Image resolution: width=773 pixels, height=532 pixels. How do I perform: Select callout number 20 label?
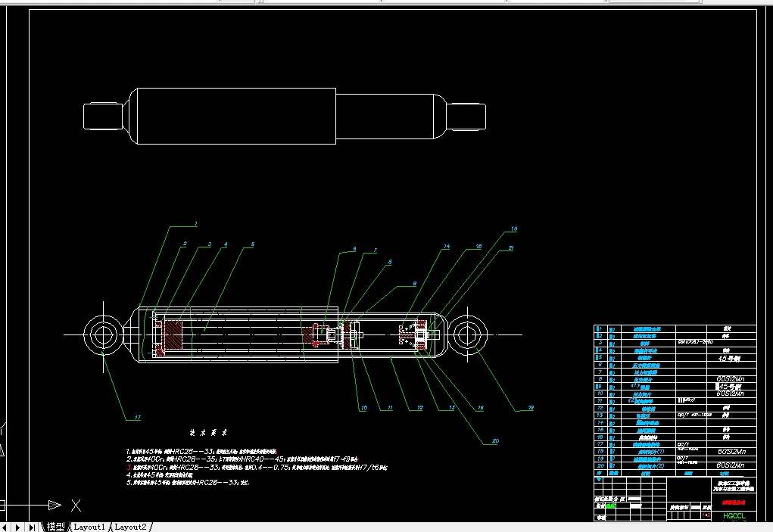click(x=495, y=441)
